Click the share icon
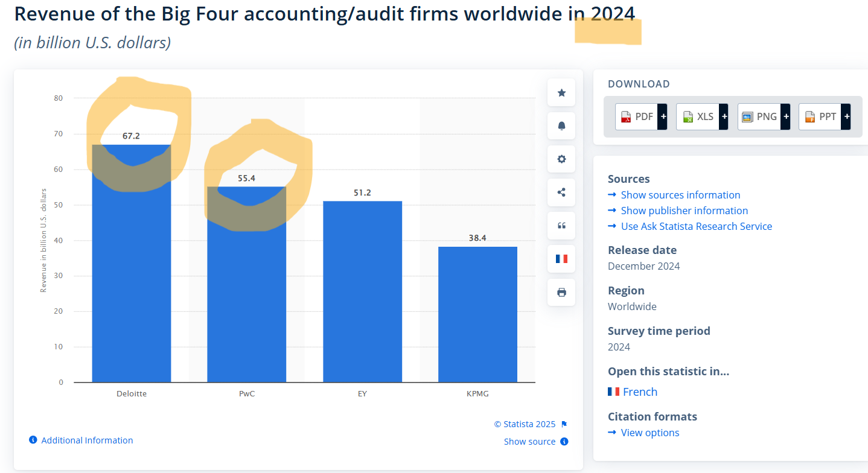The height and width of the screenshot is (473, 868). tap(561, 192)
